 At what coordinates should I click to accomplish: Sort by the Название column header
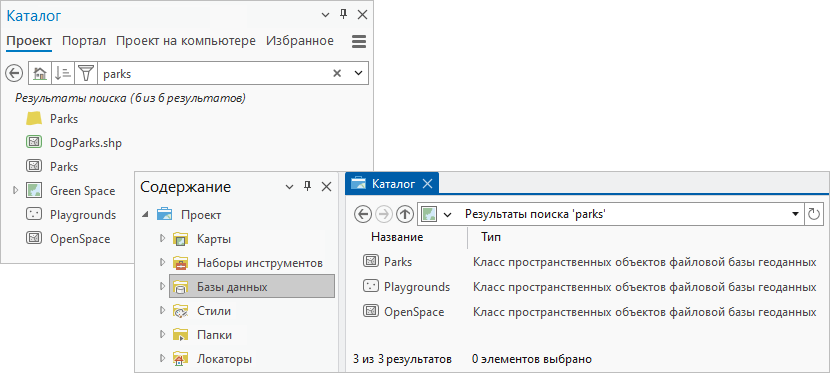pyautogui.click(x=397, y=238)
